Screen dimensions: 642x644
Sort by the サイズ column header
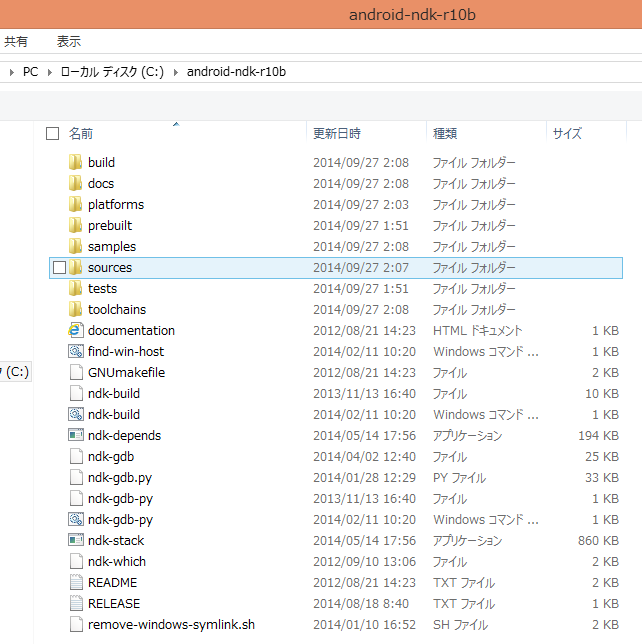tap(567, 133)
